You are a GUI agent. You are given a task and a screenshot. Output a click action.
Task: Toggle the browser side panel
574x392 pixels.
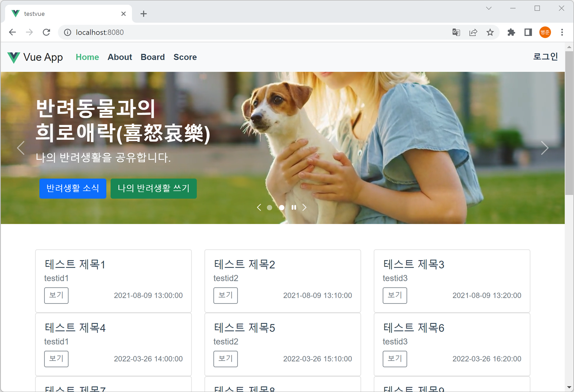(x=528, y=32)
